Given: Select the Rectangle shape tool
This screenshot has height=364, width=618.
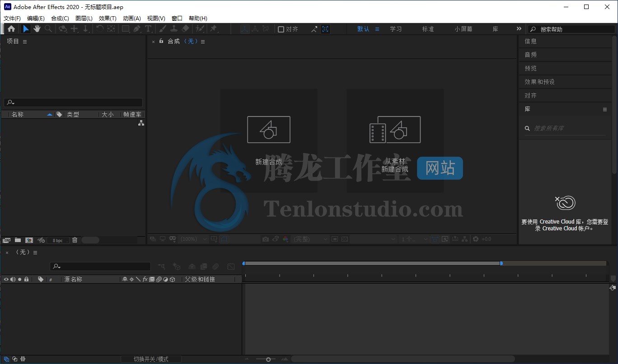Looking at the screenshot, I should [126, 29].
